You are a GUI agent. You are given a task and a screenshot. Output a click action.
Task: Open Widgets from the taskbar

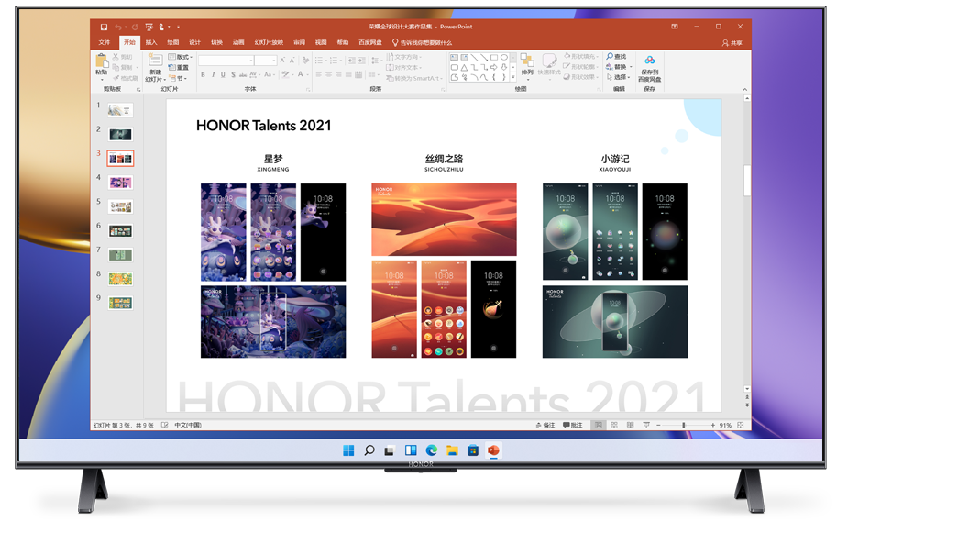(411, 450)
